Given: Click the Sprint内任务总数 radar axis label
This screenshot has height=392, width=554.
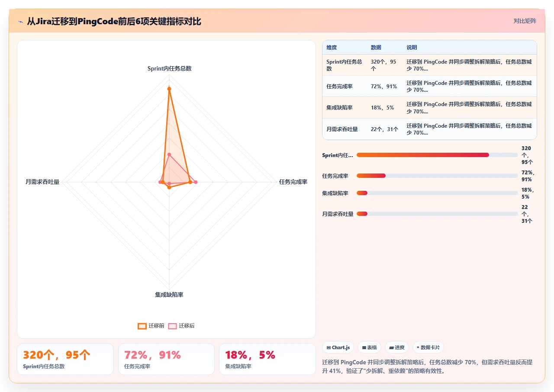Looking at the screenshot, I should coord(169,68).
